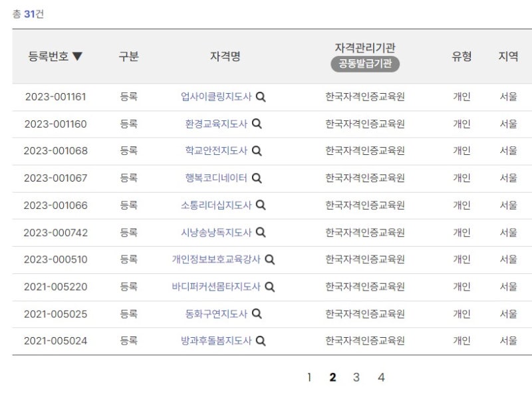Viewport: 532px width, 397px height.
Task: Click magnifier icon next to 개인정보보호교육강사
Action: (x=270, y=259)
